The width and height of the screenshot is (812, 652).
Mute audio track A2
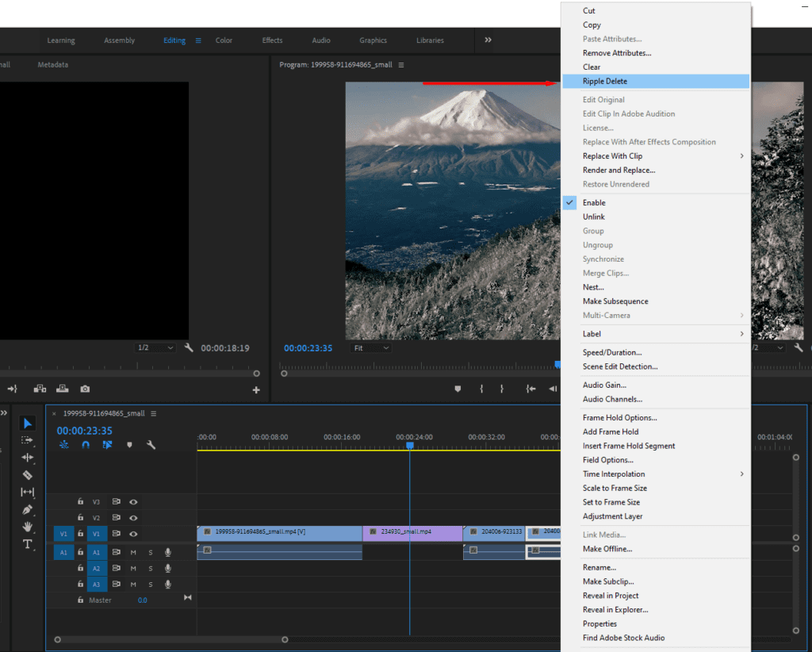133,568
